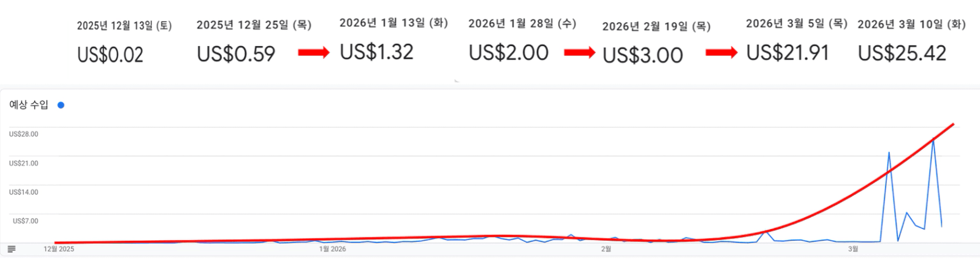Click the US$21.91 earnings figure
The image size is (980, 275).
coord(788,53)
